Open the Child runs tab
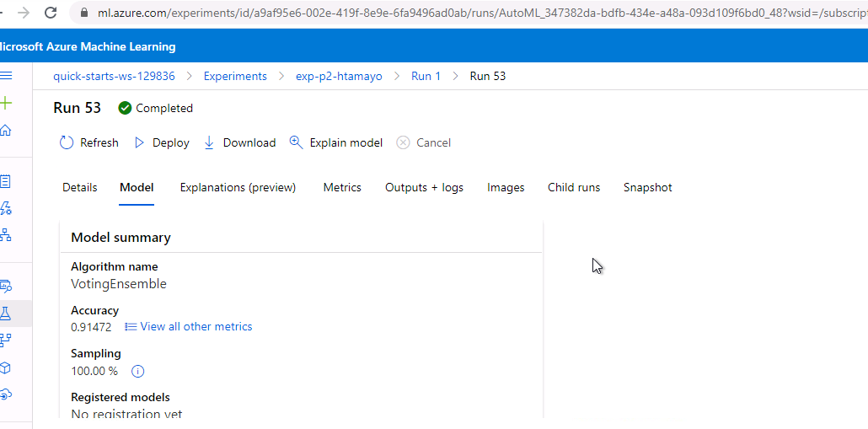 click(x=574, y=188)
